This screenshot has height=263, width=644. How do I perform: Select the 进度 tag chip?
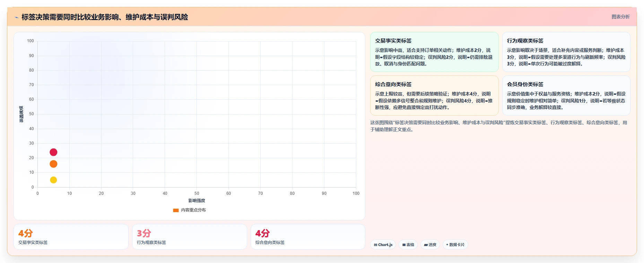click(x=430, y=245)
